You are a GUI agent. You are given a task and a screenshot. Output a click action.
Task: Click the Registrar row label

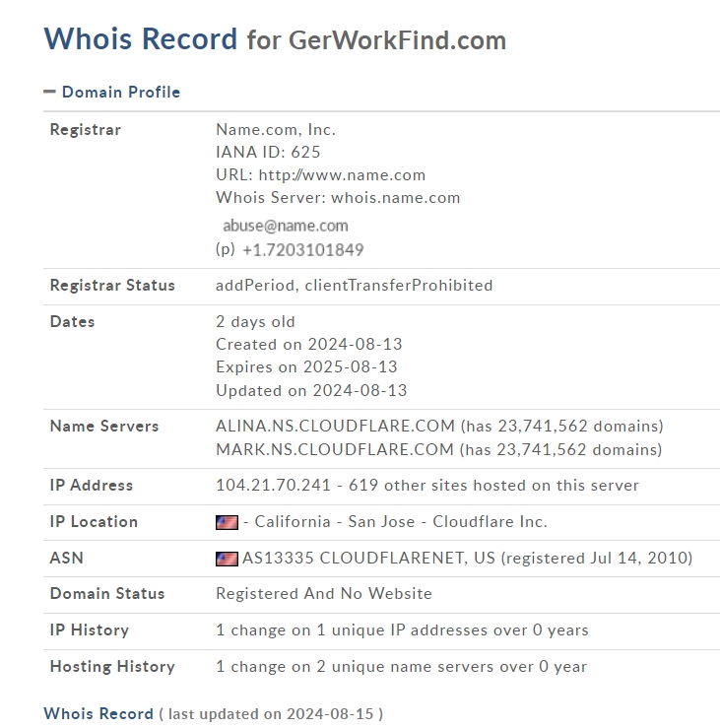86,129
